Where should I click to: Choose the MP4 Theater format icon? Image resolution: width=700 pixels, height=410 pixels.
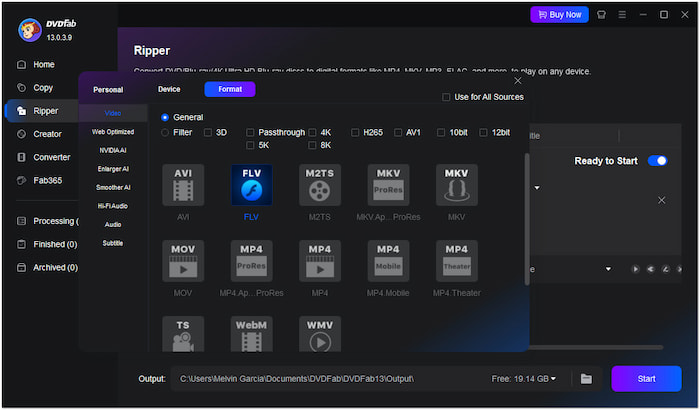[456, 261]
